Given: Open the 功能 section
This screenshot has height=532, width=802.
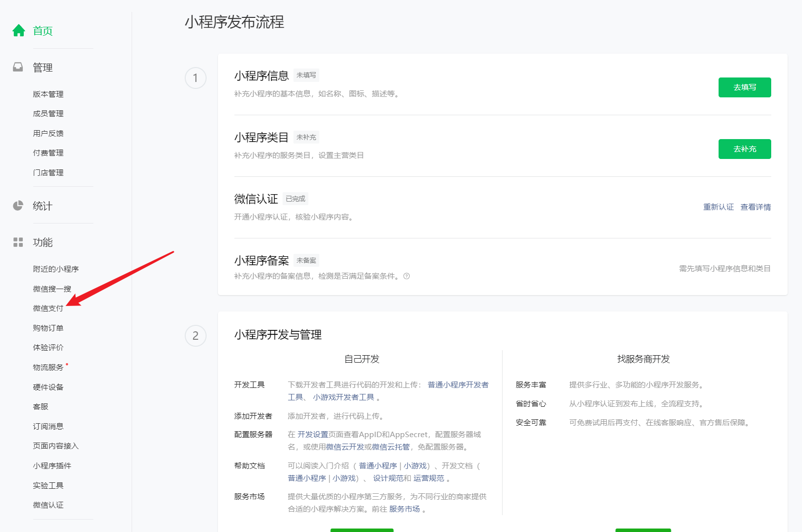Looking at the screenshot, I should pyautogui.click(x=43, y=242).
